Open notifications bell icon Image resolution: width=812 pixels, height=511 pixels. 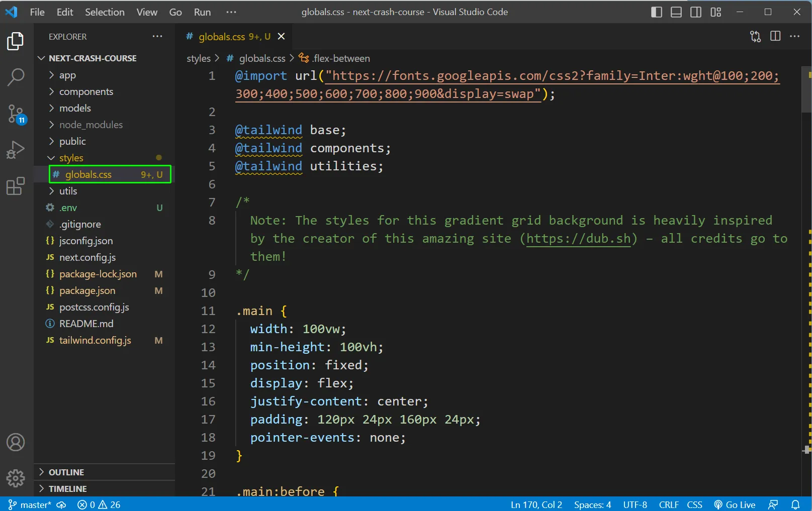click(x=795, y=504)
